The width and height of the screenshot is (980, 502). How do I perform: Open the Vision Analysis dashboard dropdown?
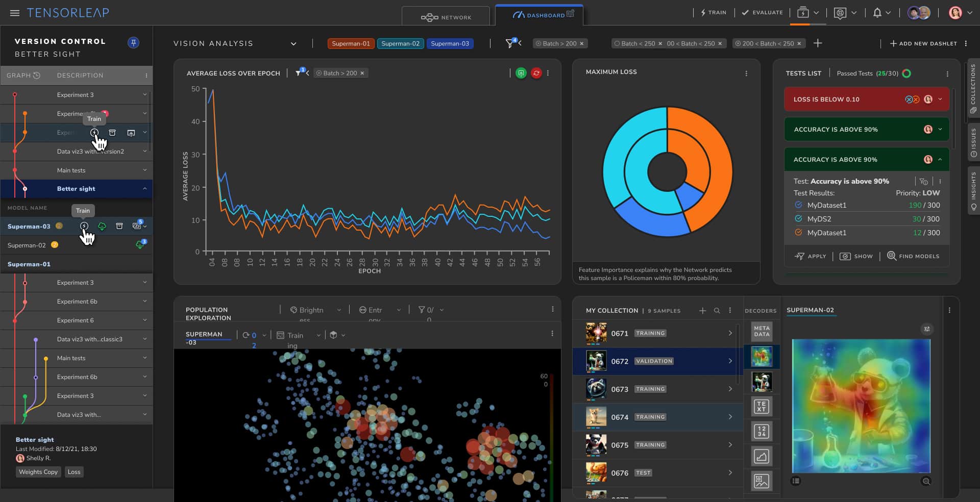[293, 44]
